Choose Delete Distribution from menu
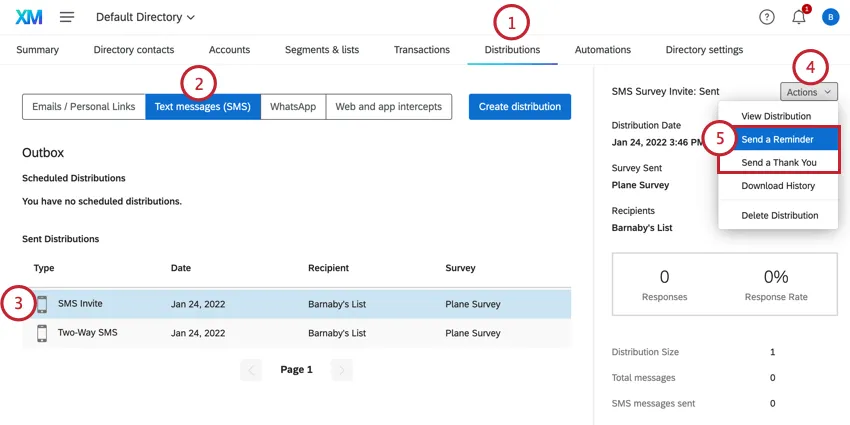The height and width of the screenshot is (425, 850). coord(779,215)
